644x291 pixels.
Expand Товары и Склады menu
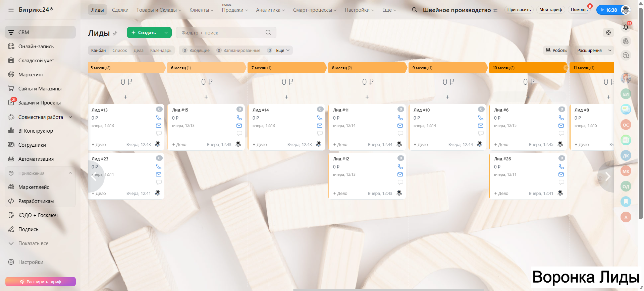pyautogui.click(x=159, y=10)
